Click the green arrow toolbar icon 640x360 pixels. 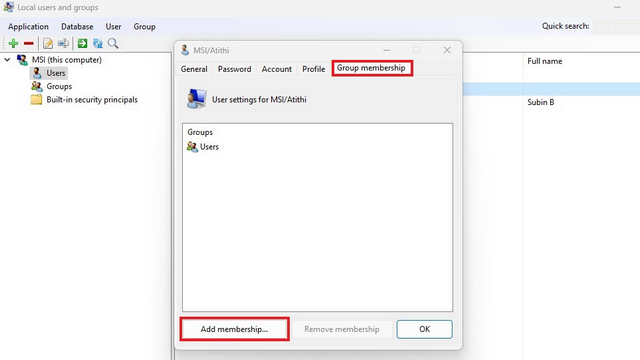point(82,43)
